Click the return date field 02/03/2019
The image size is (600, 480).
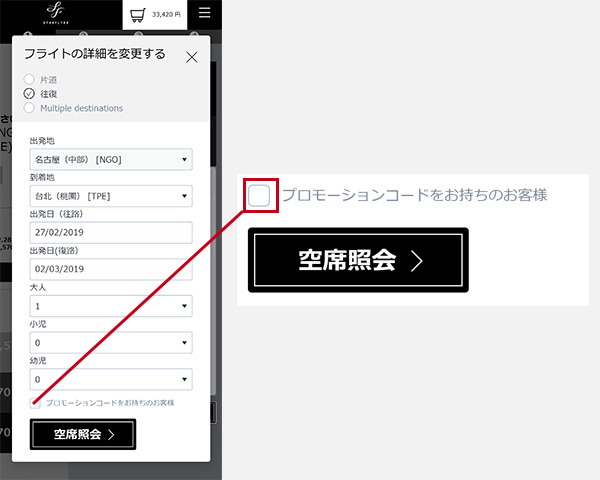111,269
